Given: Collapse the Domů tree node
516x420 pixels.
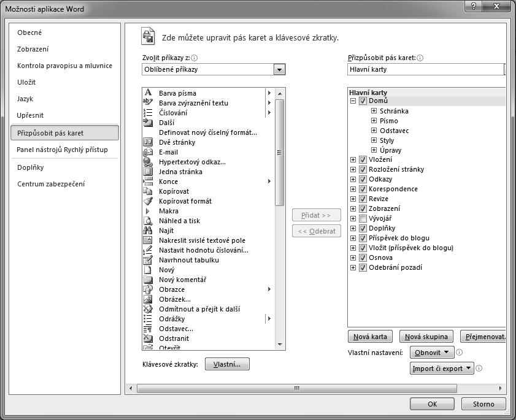Looking at the screenshot, I should click(353, 101).
